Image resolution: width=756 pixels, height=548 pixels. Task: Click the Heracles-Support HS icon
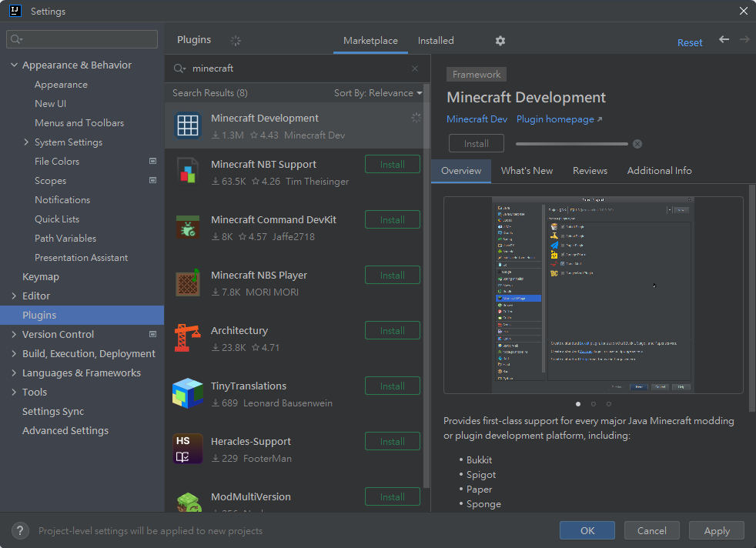tap(188, 448)
